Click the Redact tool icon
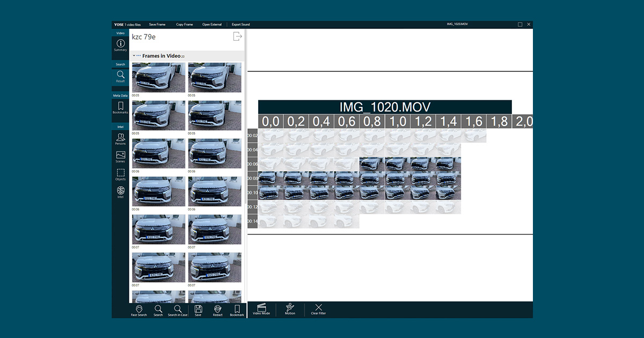This screenshot has height=338, width=644. (x=217, y=310)
